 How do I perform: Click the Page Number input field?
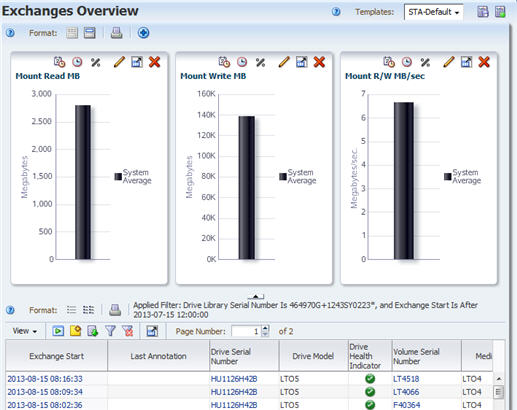pyautogui.click(x=246, y=331)
